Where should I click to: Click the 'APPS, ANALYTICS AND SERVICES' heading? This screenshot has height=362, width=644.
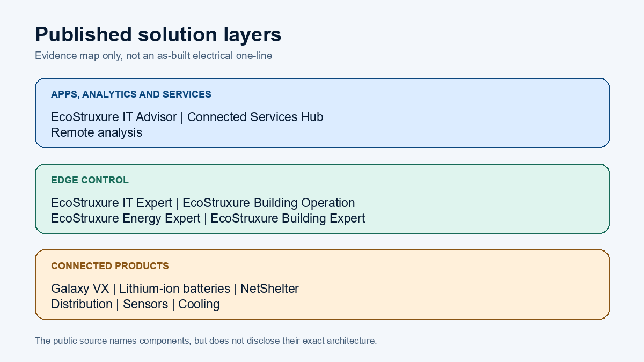(131, 94)
